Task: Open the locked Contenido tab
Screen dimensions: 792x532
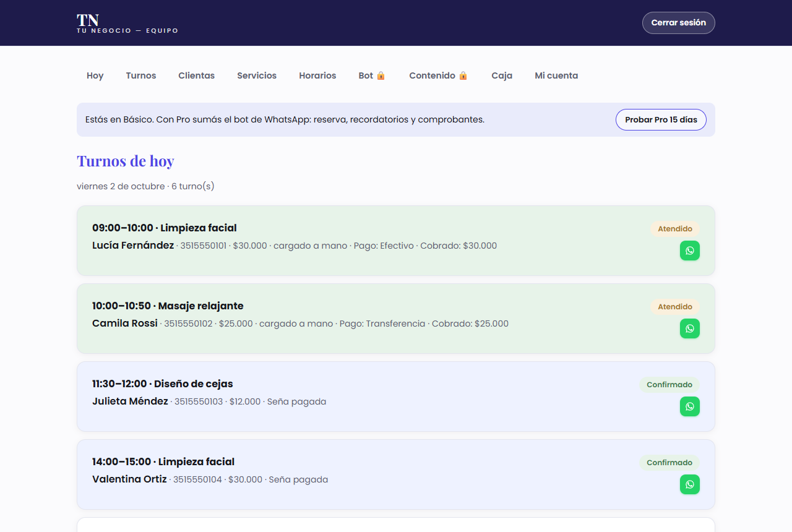Action: click(439, 75)
